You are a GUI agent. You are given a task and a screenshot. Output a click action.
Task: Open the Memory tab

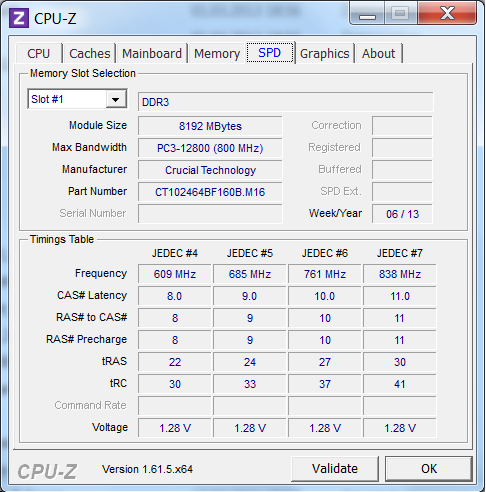217,54
